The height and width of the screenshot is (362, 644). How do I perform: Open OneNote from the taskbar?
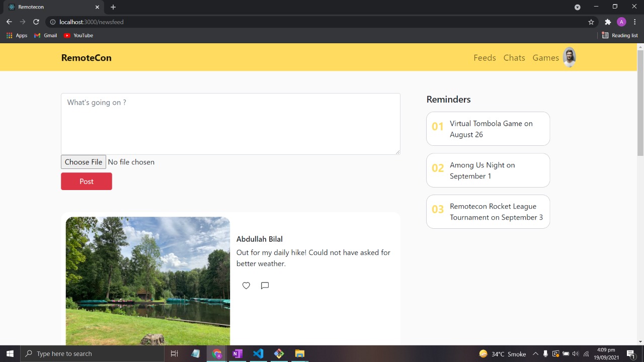[237, 353]
